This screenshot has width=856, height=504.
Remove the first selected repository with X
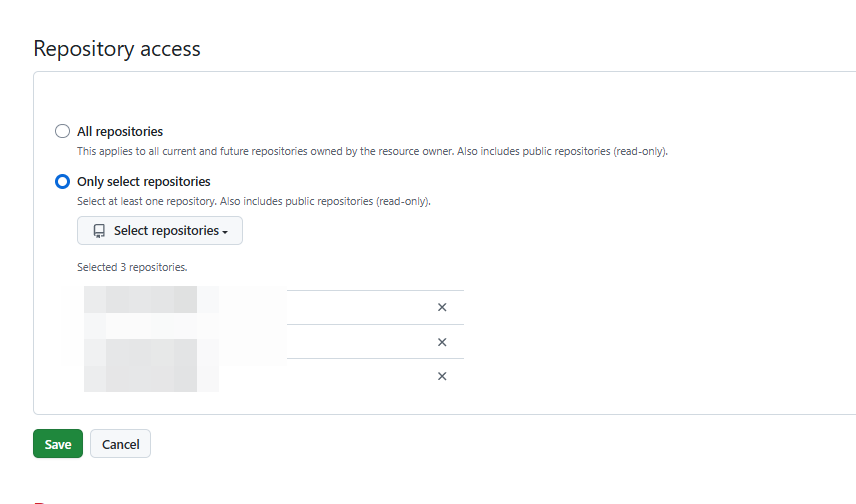[x=442, y=307]
